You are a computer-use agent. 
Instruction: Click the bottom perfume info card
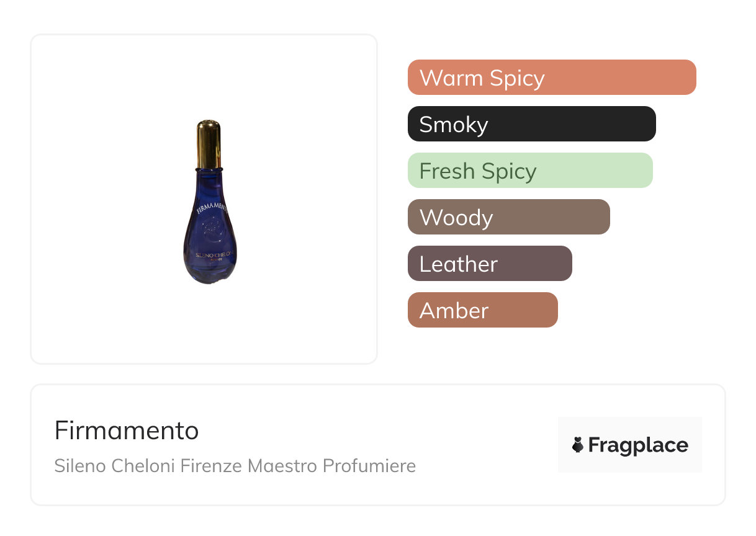click(378, 445)
